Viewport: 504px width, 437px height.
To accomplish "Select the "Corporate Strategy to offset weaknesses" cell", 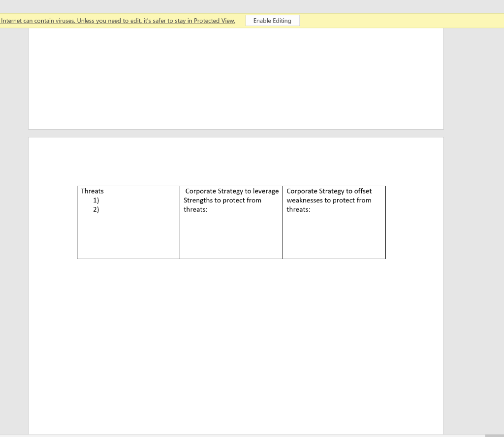I will pyautogui.click(x=334, y=200).
